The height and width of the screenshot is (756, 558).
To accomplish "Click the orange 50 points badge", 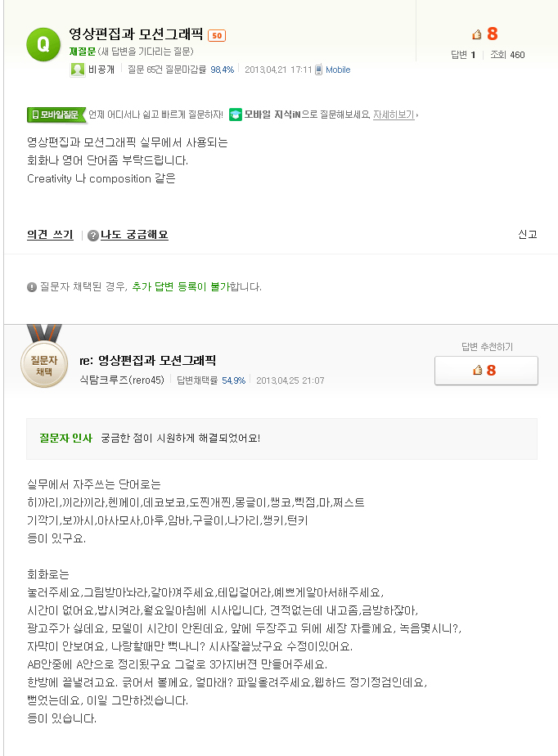I will [x=217, y=35].
